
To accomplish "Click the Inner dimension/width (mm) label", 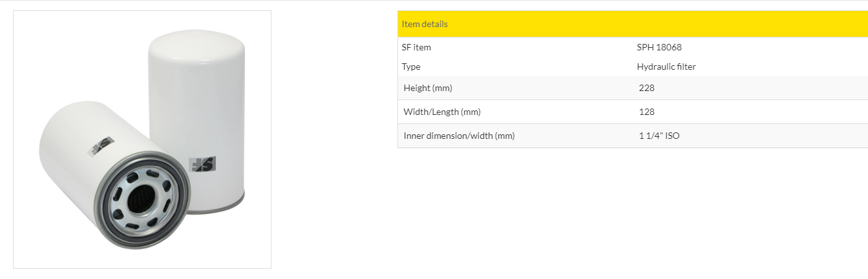I will point(459,136).
